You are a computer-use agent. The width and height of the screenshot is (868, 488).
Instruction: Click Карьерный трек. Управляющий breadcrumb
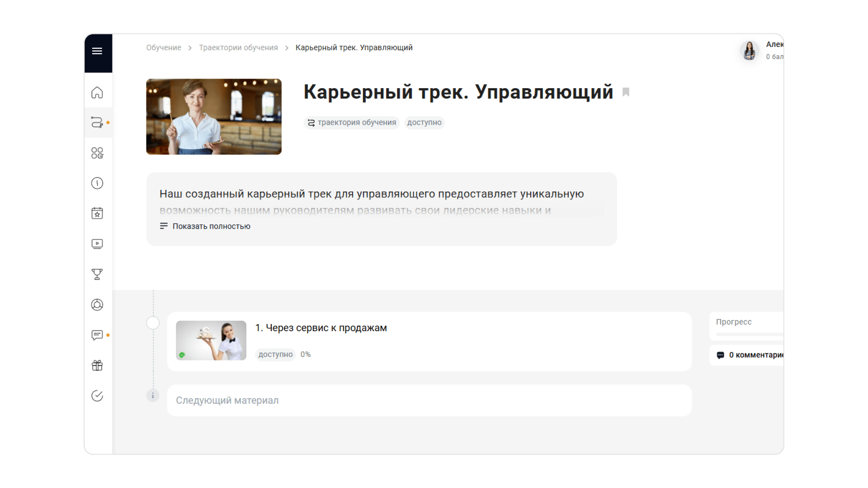click(354, 48)
